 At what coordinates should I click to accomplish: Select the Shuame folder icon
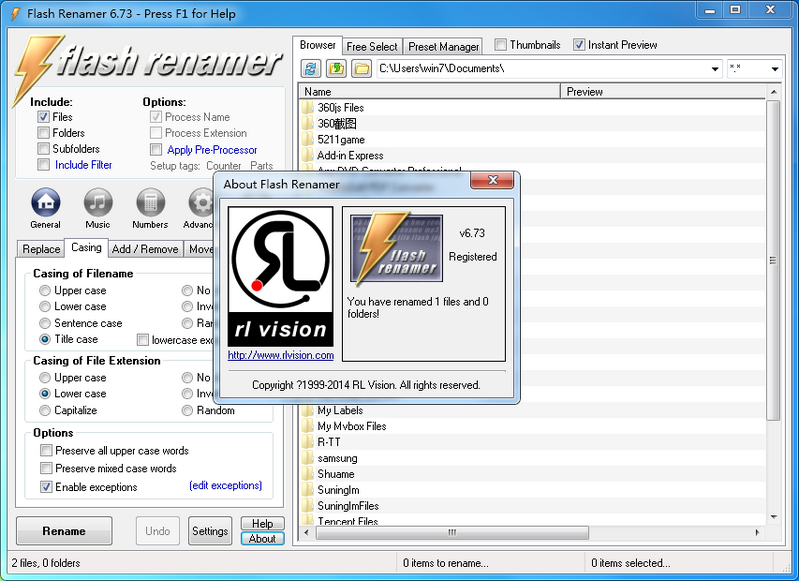[307, 474]
